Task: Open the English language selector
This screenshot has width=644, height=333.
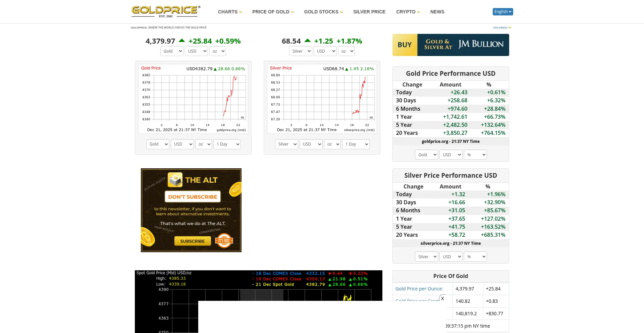Action: [x=502, y=11]
